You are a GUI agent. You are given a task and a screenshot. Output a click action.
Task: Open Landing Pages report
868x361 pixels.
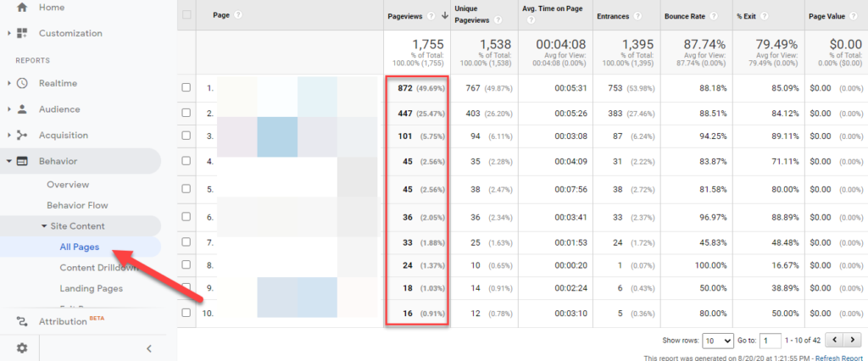[91, 288]
